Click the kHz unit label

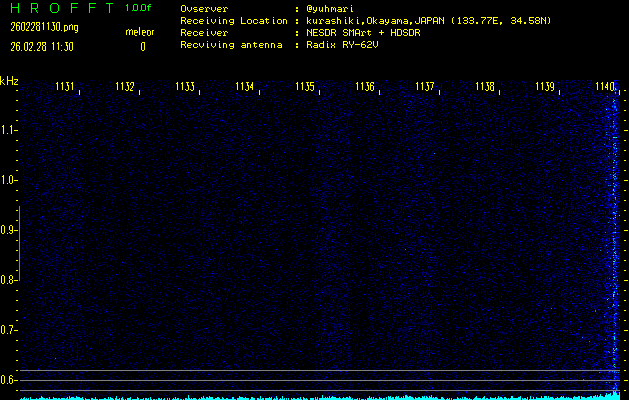9,81
